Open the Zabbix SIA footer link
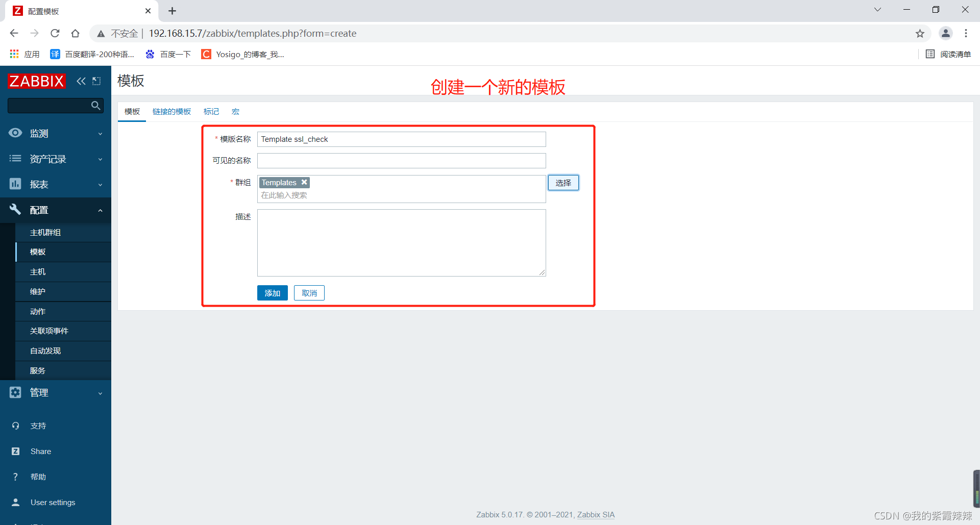This screenshot has height=525, width=980. point(596,515)
